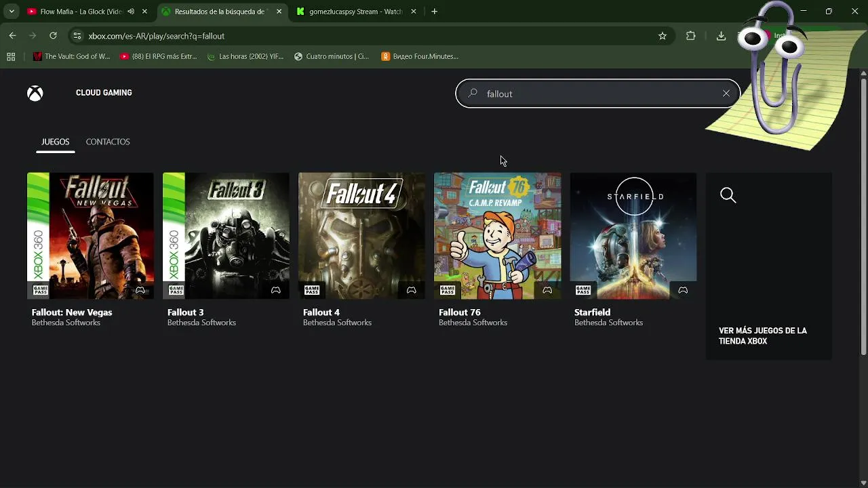Open a new browser tab
This screenshot has width=868, height=488.
point(434,12)
